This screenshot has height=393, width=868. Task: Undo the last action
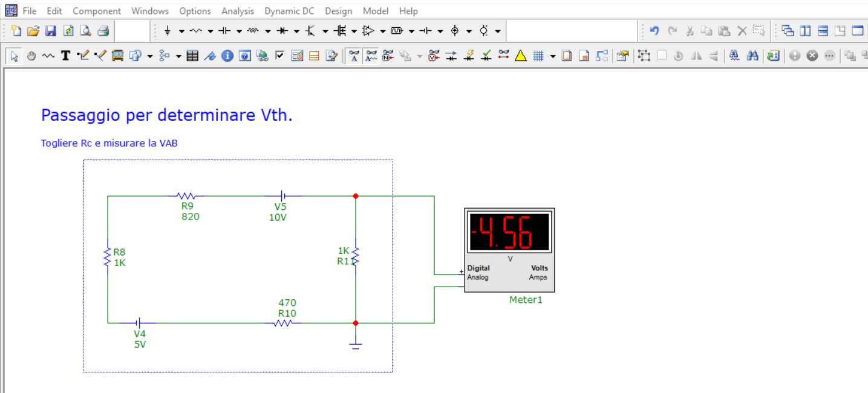coord(654,31)
